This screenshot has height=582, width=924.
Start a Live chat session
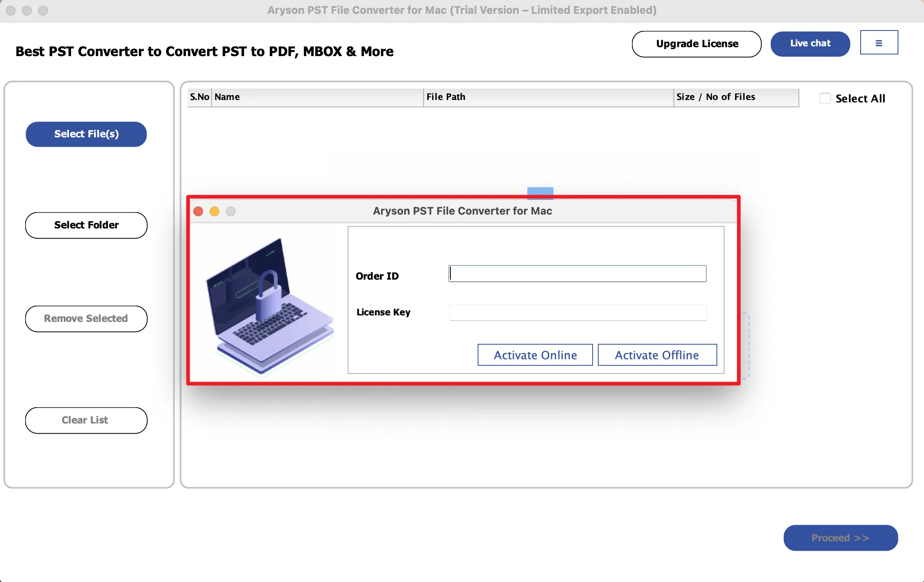(810, 43)
